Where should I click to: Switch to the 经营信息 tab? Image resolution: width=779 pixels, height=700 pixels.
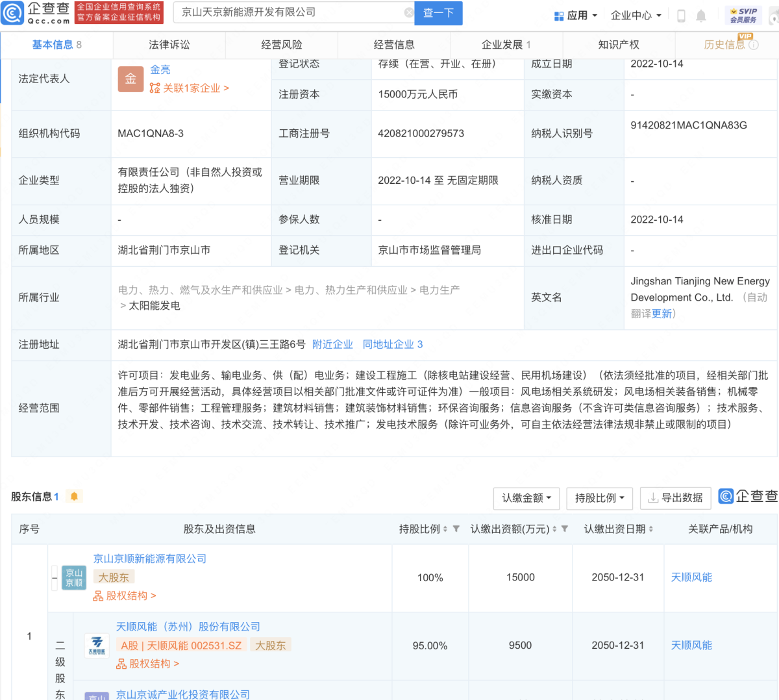(x=394, y=45)
